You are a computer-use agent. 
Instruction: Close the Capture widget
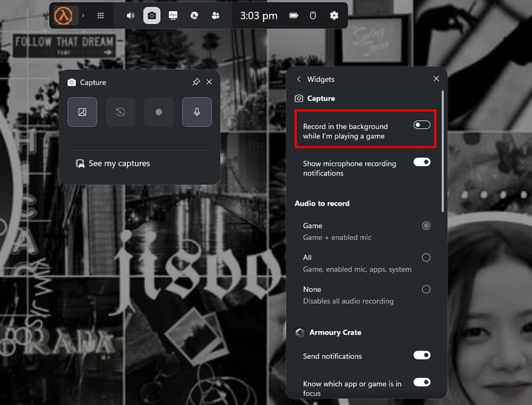coord(209,82)
